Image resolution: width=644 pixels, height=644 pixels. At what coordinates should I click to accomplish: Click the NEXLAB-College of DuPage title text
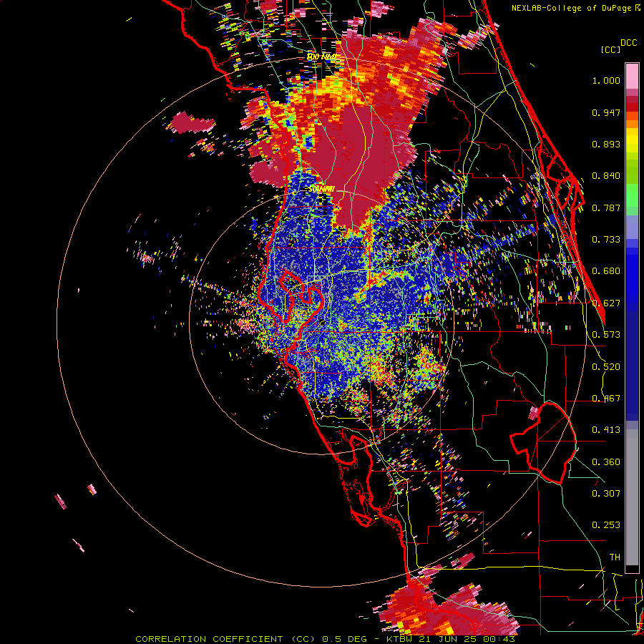571,8
